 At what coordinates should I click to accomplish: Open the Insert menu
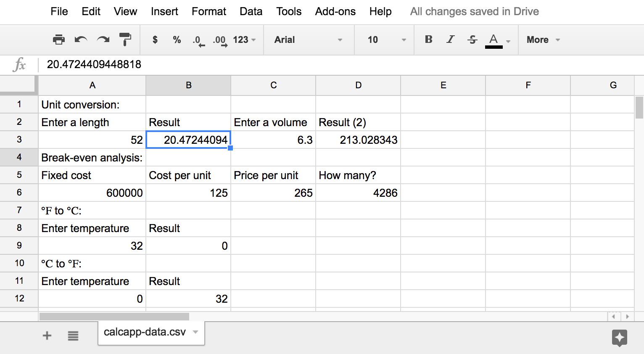(164, 11)
